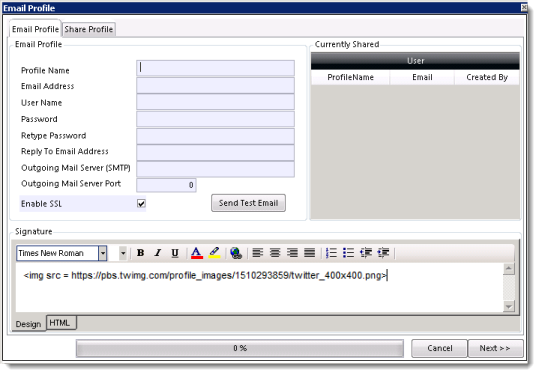Center align the signature text
The height and width of the screenshot is (375, 539).
coord(275,253)
